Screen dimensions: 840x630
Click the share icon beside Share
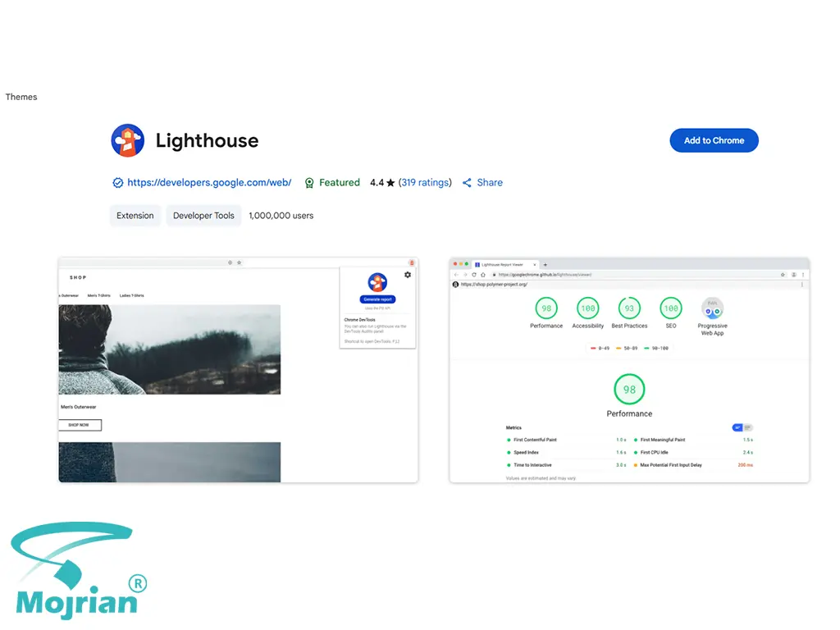coord(467,183)
